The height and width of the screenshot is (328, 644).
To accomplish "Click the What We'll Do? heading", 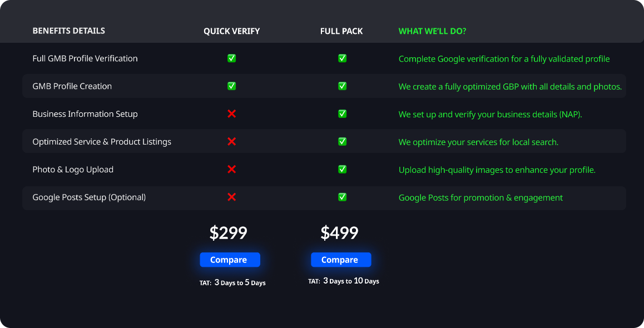I will (432, 31).
